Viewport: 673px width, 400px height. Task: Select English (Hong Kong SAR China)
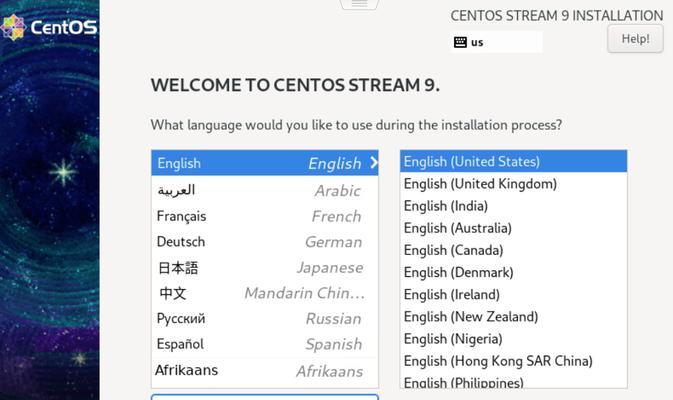(498, 361)
